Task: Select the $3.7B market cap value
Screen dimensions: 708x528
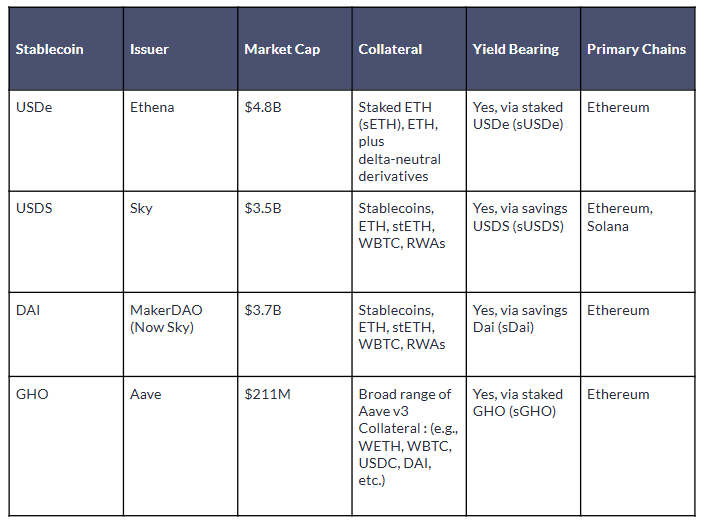Action: coord(263,311)
